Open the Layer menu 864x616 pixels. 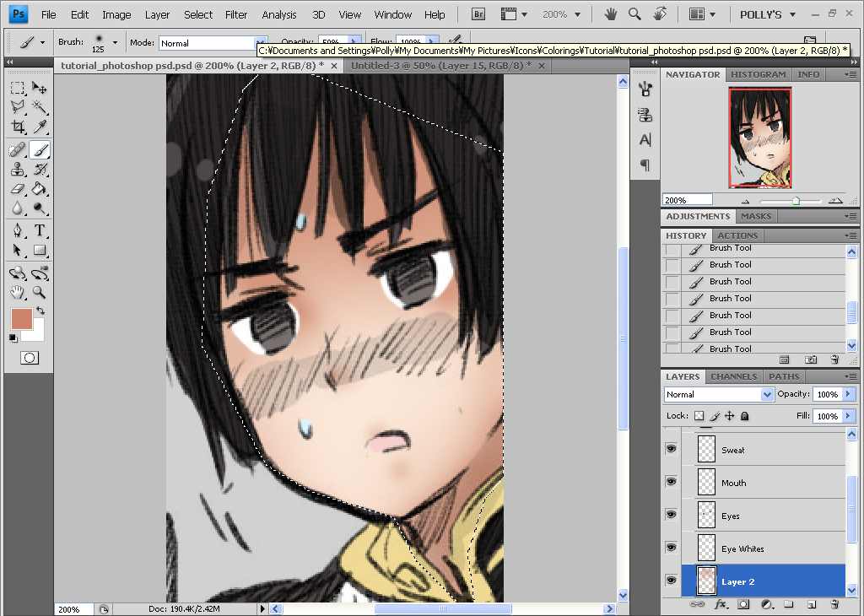pyautogui.click(x=157, y=15)
